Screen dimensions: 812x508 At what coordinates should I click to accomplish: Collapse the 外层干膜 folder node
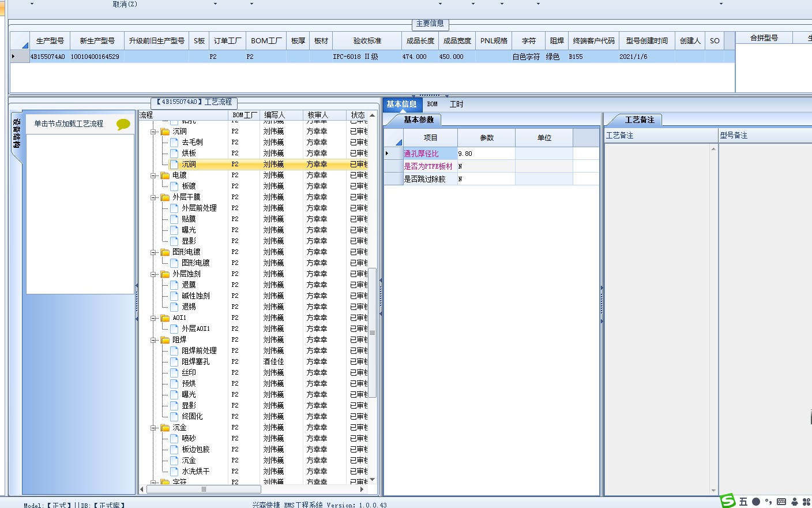click(154, 197)
